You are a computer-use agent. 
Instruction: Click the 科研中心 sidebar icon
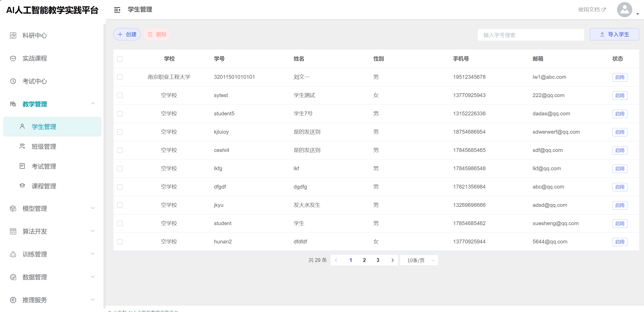(13, 36)
